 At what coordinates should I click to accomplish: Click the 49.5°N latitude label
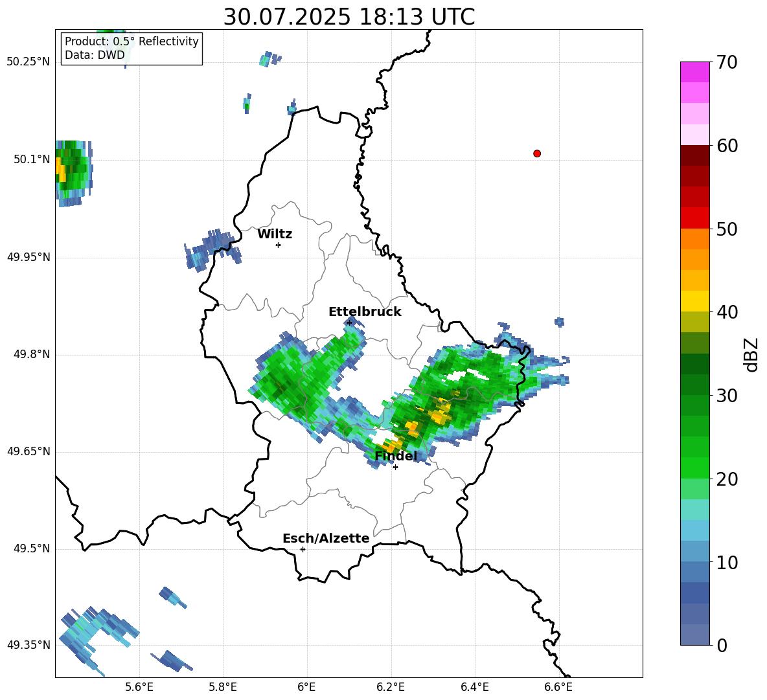point(32,548)
